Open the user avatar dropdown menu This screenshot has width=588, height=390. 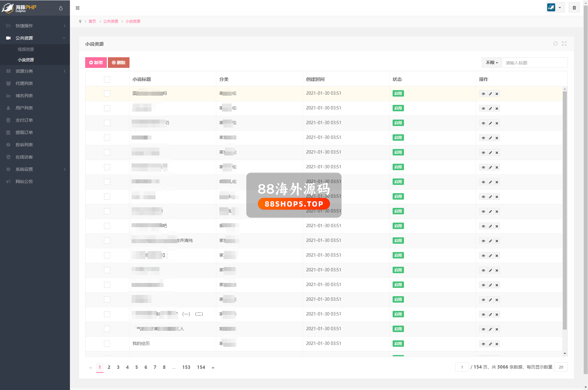pos(555,8)
